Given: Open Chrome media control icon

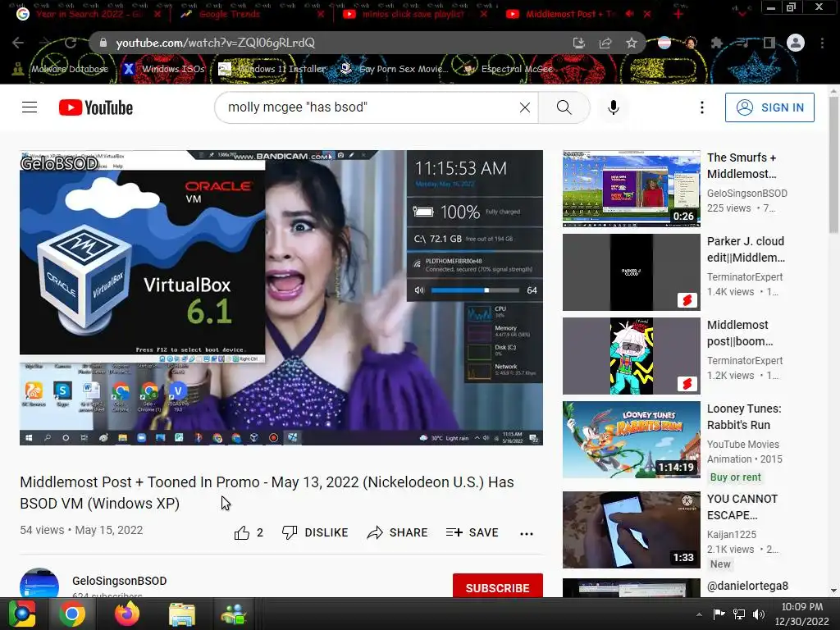Looking at the screenshot, I should point(742,43).
